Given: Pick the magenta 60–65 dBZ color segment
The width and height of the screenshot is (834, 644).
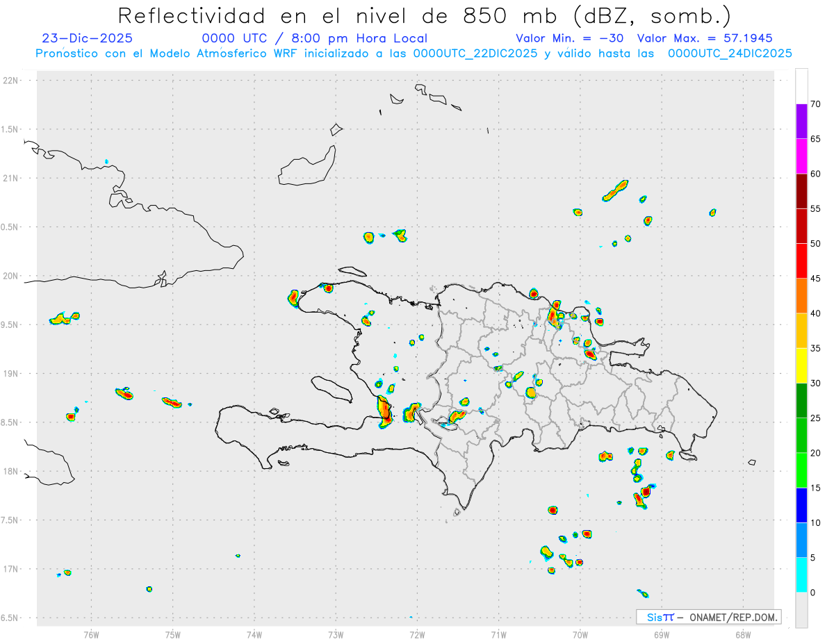Looking at the screenshot, I should [x=801, y=156].
